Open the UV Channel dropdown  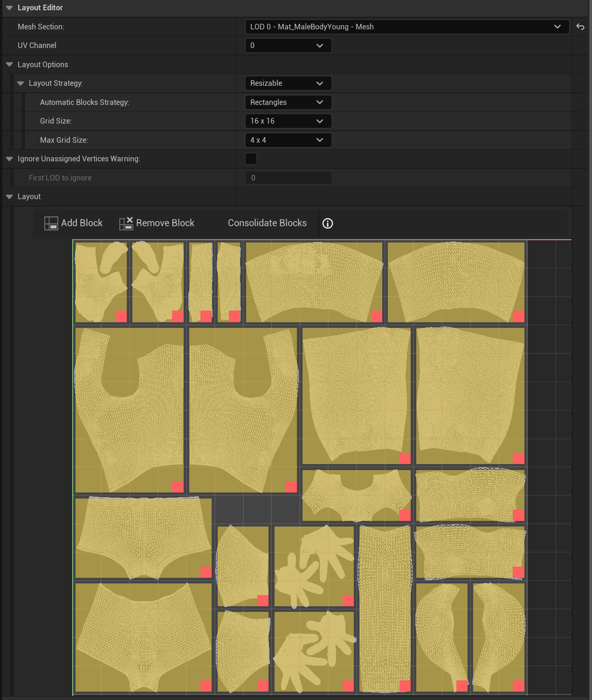coord(288,45)
